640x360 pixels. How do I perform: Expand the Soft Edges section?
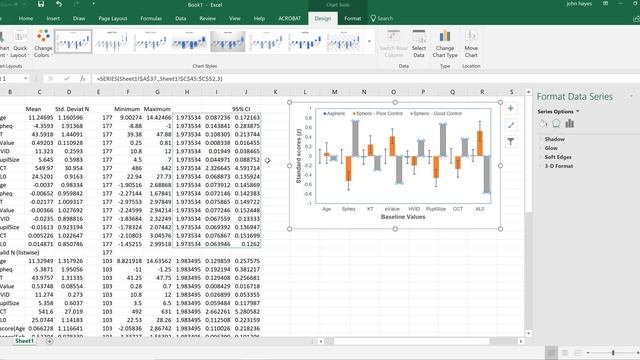(558, 157)
